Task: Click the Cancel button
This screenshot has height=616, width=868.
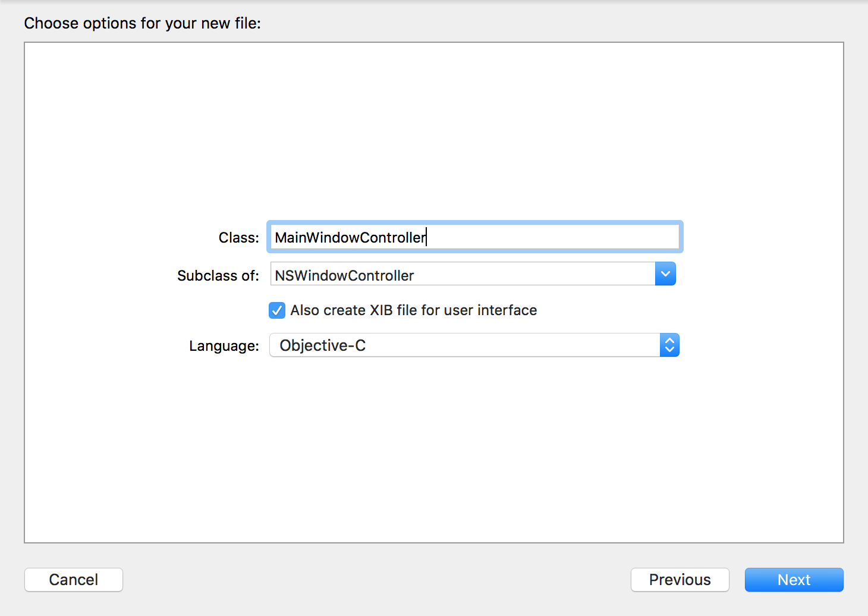Action: 74,580
